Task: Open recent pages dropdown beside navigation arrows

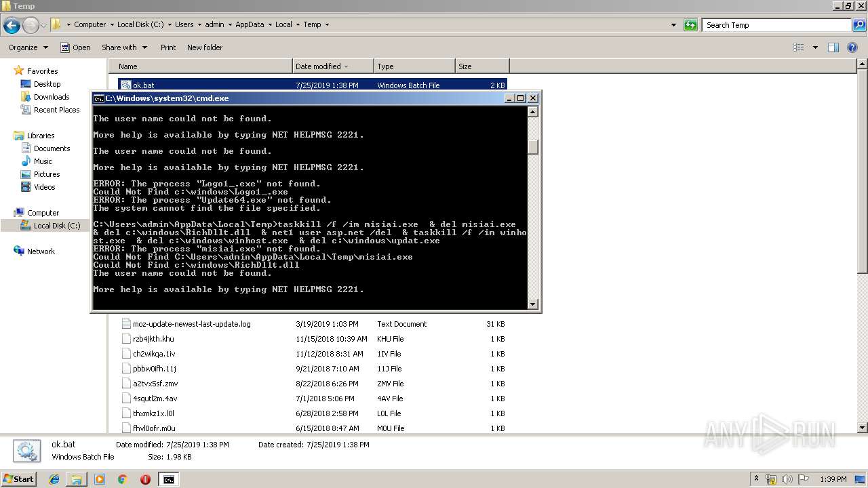Action: [43, 26]
